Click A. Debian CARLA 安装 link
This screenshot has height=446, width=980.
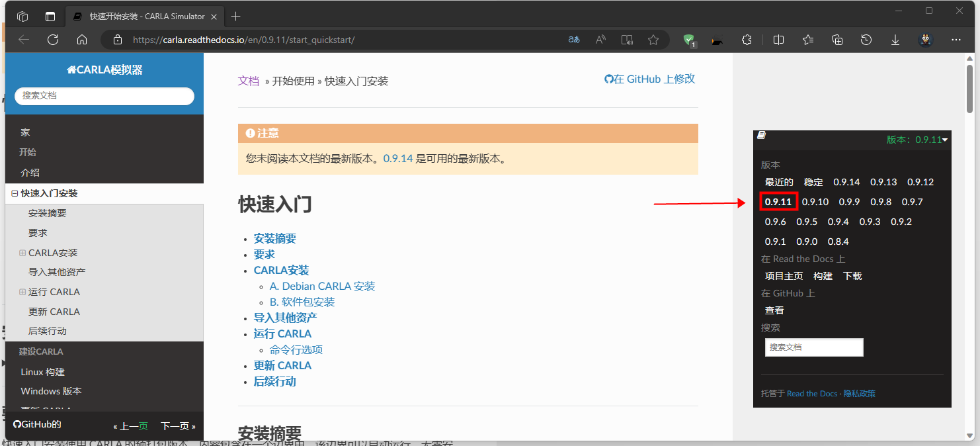[322, 287]
